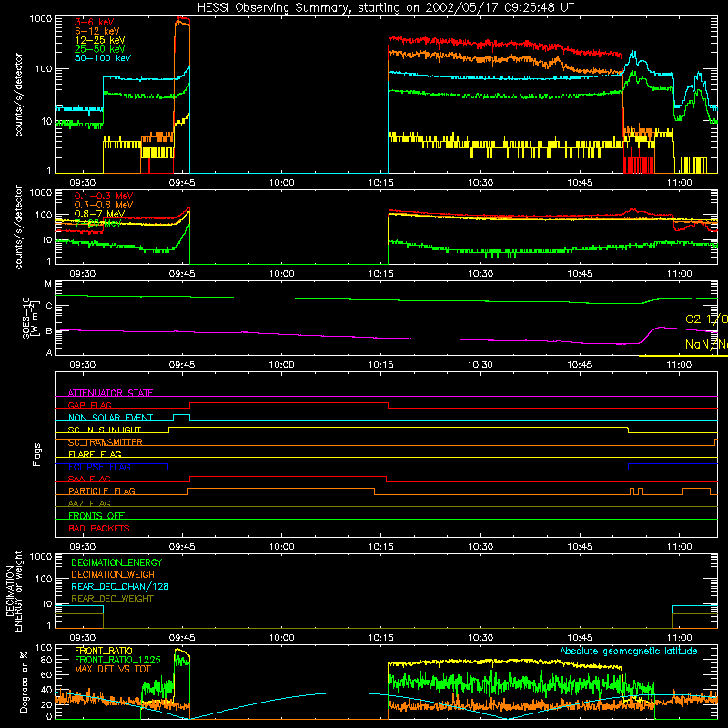Click the REAR_DEC_WEIGHT legend label
The width and height of the screenshot is (728, 728).
pos(112,599)
